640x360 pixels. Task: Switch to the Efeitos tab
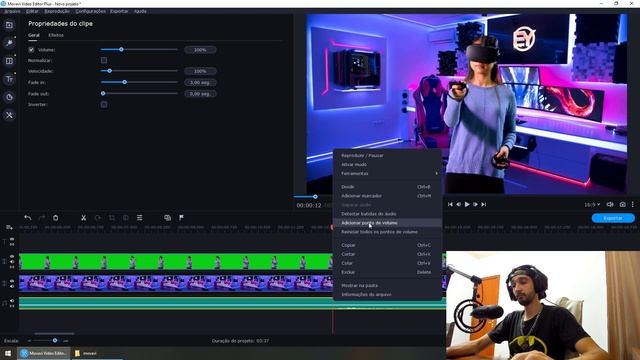click(56, 36)
